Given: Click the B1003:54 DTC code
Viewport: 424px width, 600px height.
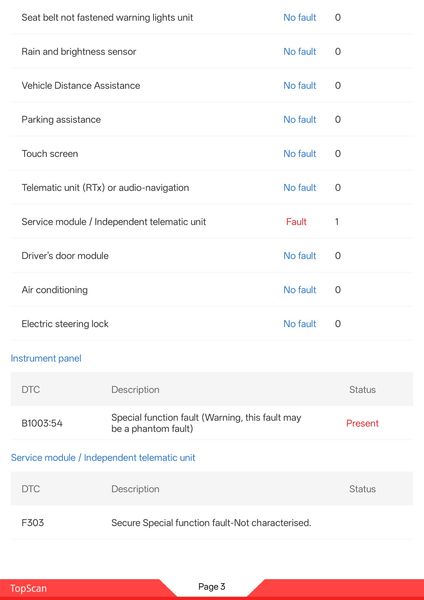Looking at the screenshot, I should [x=42, y=423].
